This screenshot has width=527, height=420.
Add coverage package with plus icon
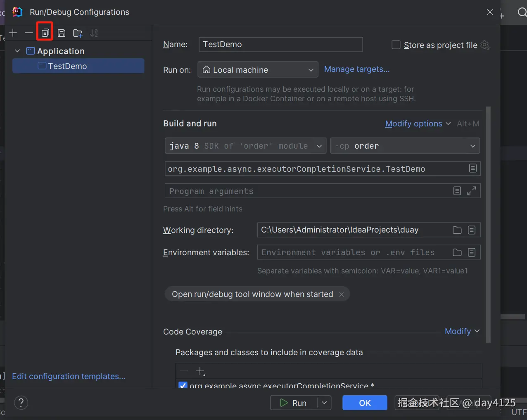[x=200, y=371]
